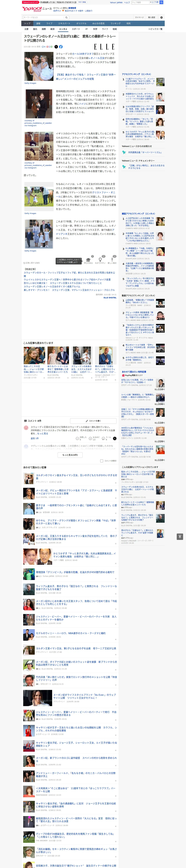Dismiss the ヨルダンのフセイン皇太子 recommended article
186x868 pixels.
click(x=116, y=483)
